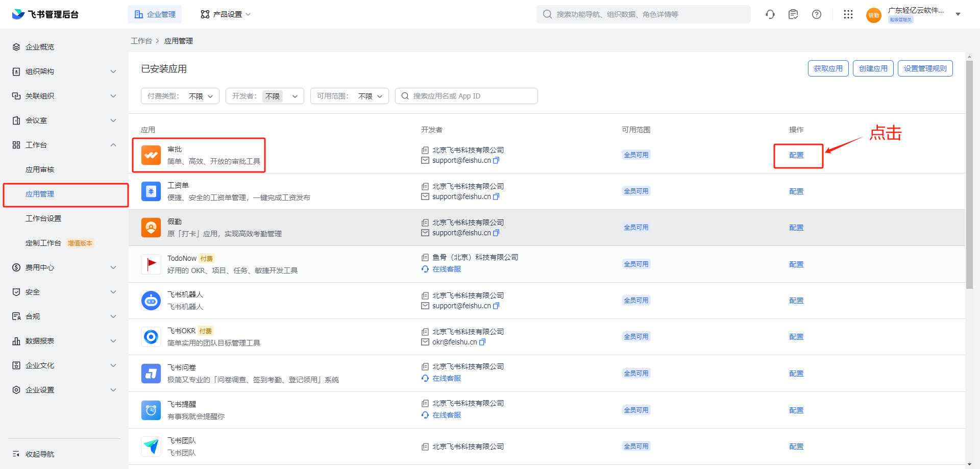Open the task list clipboard icon
980x469 pixels.
[x=793, y=14]
